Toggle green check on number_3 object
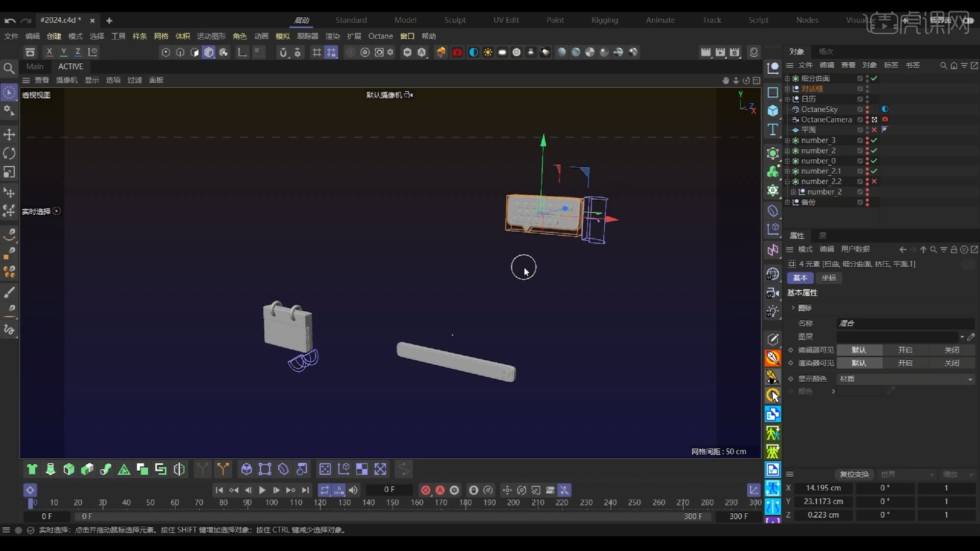980x551 pixels. [874, 140]
